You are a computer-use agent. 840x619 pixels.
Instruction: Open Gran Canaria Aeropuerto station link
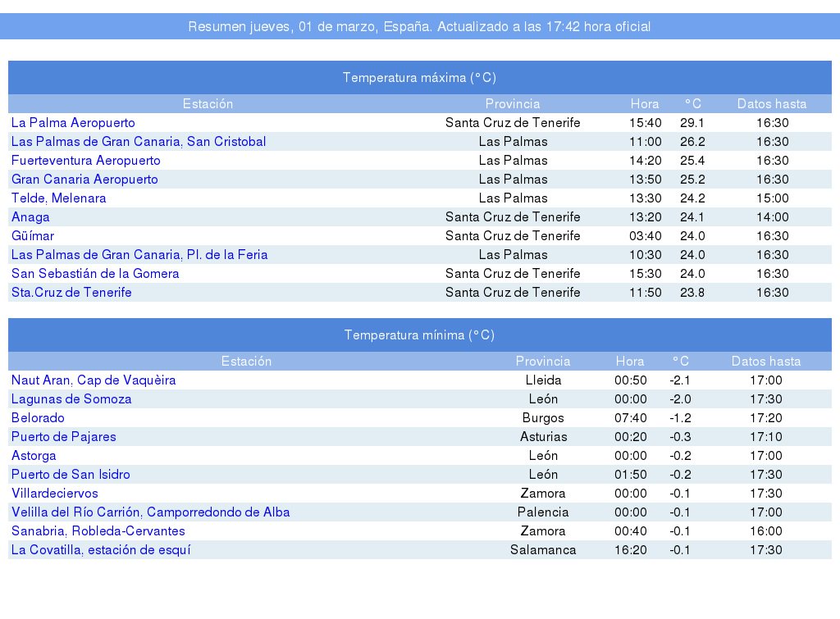coord(84,179)
